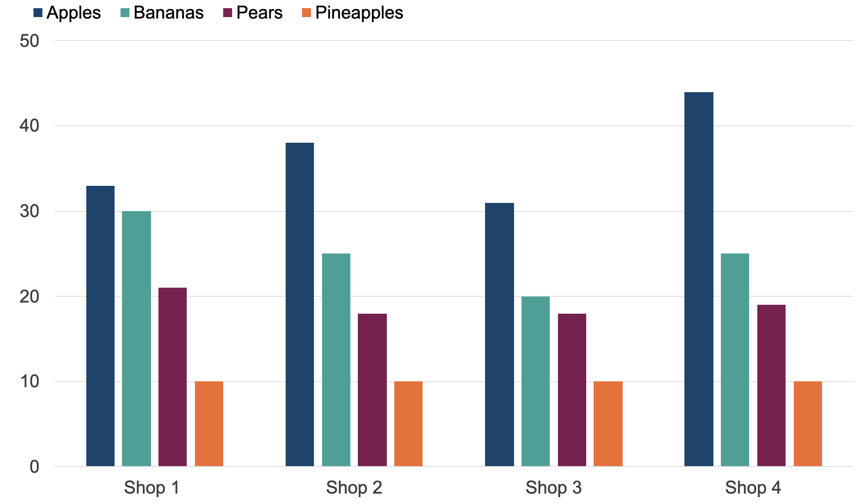Select the Shop 3 axis label

click(x=553, y=487)
